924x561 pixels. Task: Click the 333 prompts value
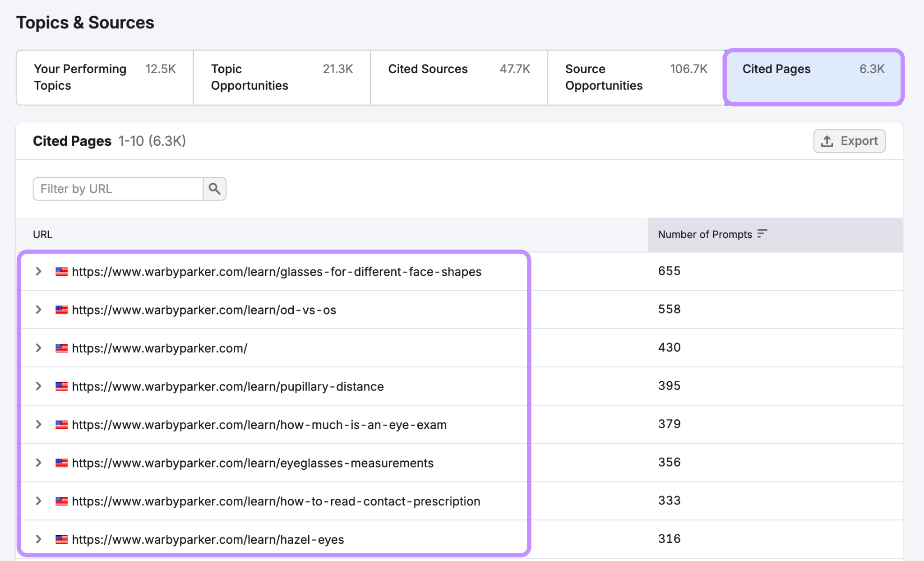[669, 501]
